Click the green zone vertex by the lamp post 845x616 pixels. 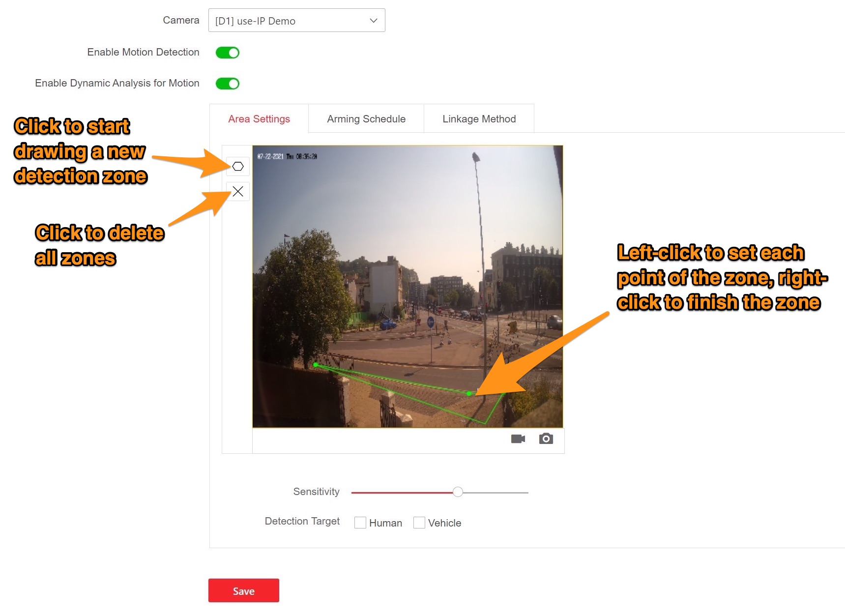(469, 393)
